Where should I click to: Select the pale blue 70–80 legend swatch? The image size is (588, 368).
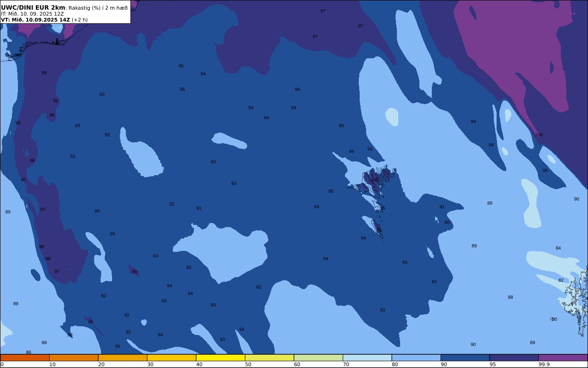coord(367,357)
